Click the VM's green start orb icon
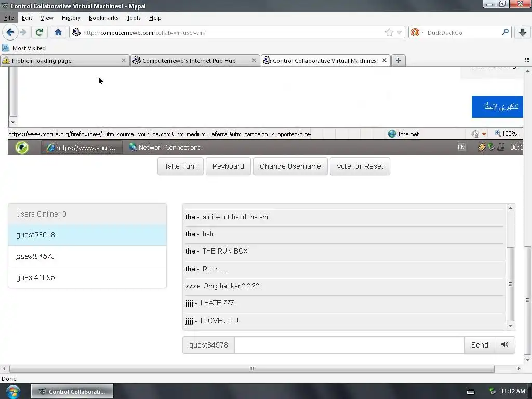 point(22,147)
